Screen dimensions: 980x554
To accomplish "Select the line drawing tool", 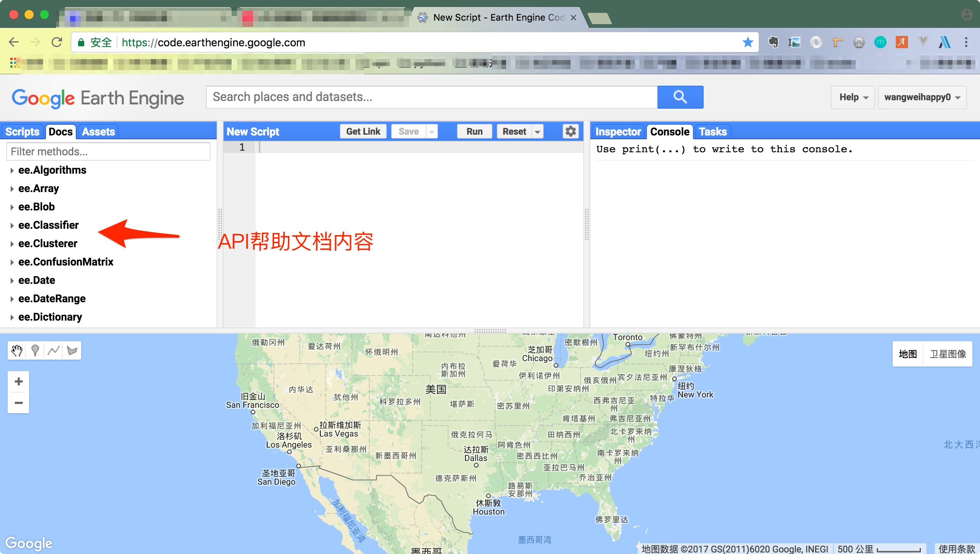I will (53, 350).
